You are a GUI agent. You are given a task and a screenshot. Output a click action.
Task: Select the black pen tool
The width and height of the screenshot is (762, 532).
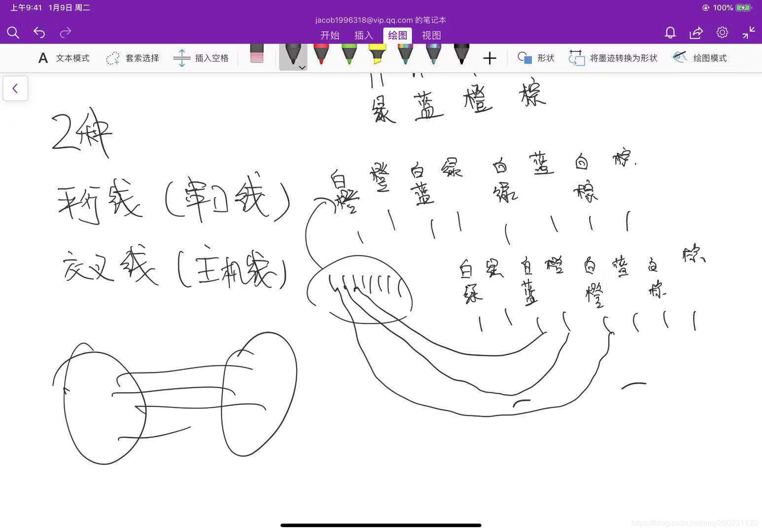(x=292, y=54)
